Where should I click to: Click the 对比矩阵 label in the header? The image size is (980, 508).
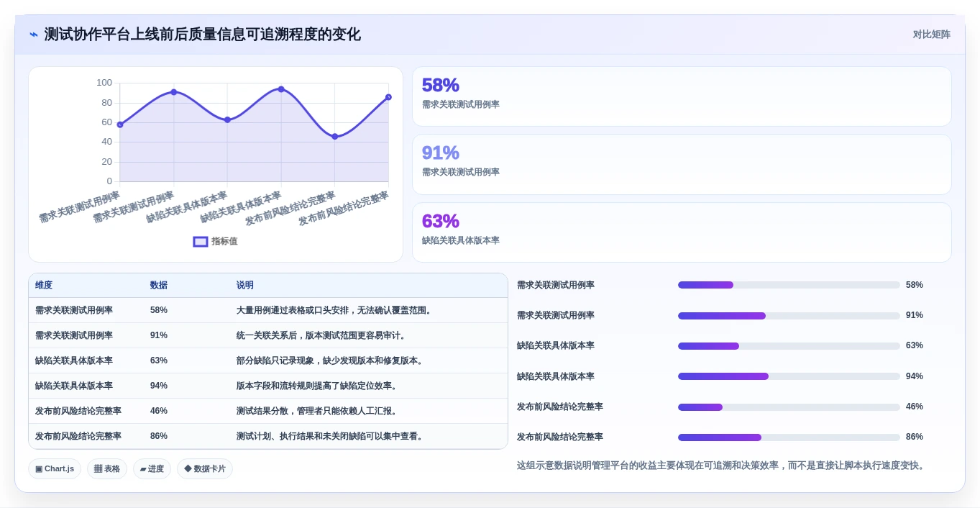pyautogui.click(x=932, y=35)
